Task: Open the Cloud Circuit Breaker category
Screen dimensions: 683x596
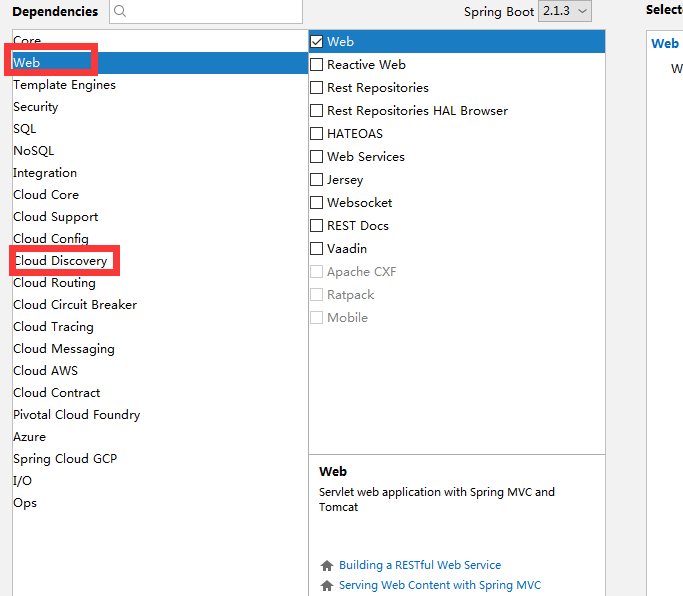Action: tap(160, 305)
